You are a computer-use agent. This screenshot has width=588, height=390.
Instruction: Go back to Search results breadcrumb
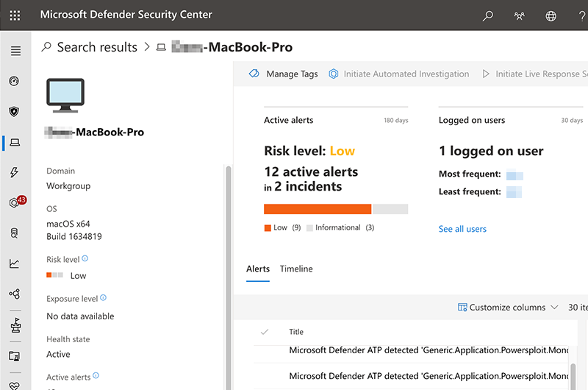coord(97,47)
